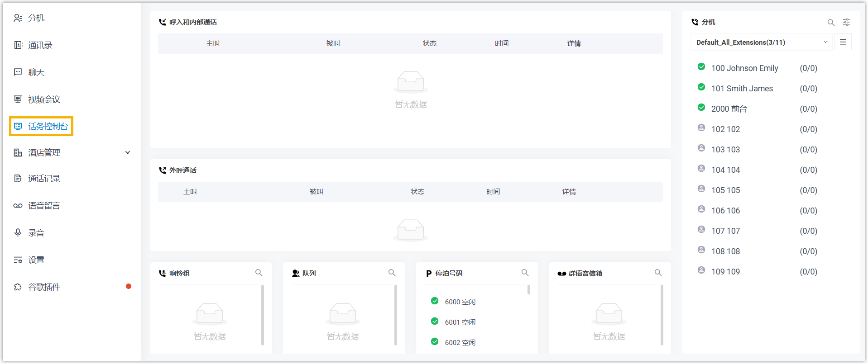Click the 状态 column header in 外呼通话

(x=417, y=192)
